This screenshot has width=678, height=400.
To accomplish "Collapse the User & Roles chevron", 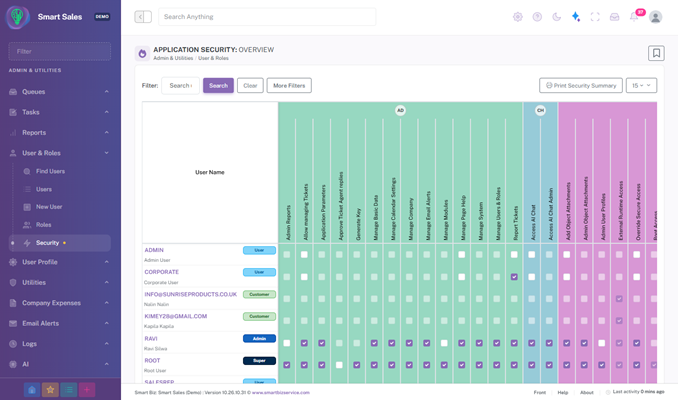I will 106,153.
